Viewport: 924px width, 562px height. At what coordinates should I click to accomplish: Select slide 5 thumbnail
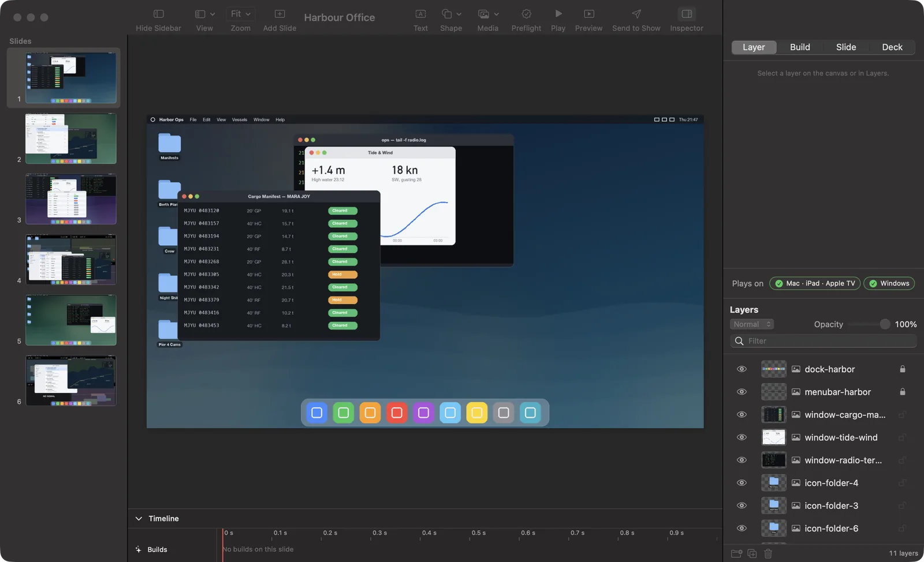pos(71,320)
